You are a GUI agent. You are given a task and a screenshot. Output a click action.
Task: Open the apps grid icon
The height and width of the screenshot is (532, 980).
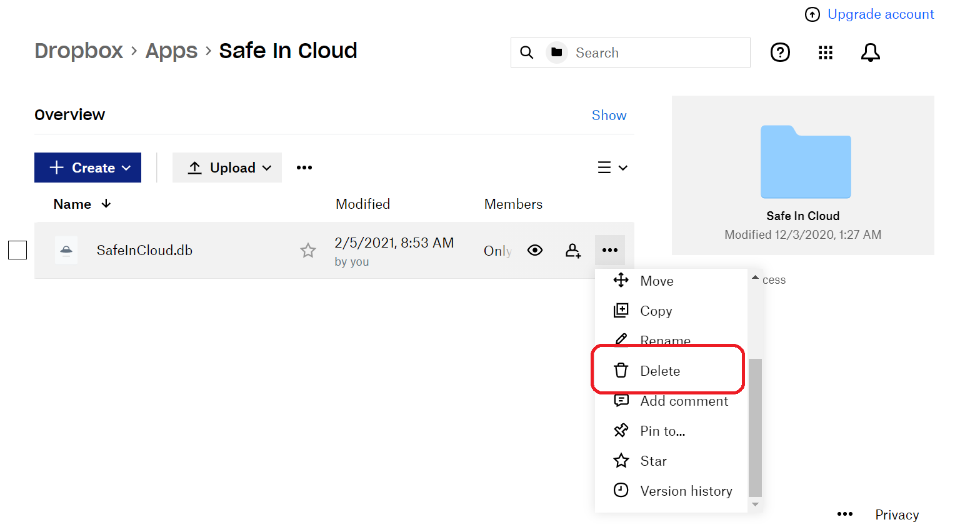coord(826,53)
